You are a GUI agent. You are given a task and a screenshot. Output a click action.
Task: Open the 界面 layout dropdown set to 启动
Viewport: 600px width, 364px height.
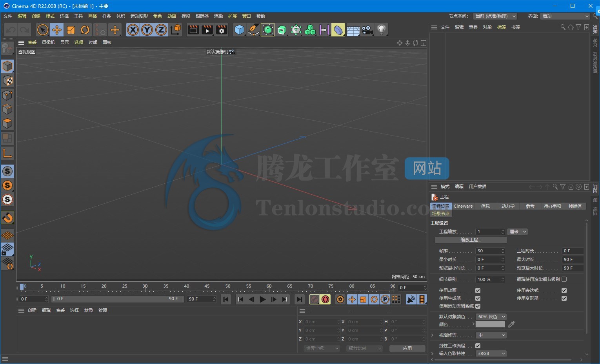(565, 16)
